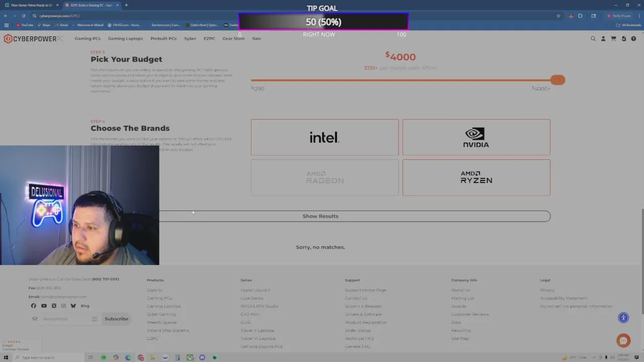Toggle the NVIDIA brand option
This screenshot has height=362, width=644.
click(x=476, y=137)
